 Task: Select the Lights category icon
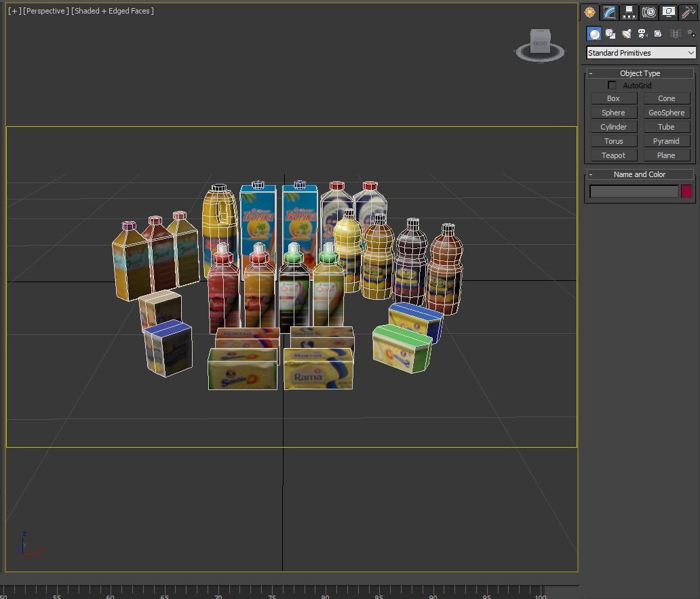pyautogui.click(x=626, y=34)
